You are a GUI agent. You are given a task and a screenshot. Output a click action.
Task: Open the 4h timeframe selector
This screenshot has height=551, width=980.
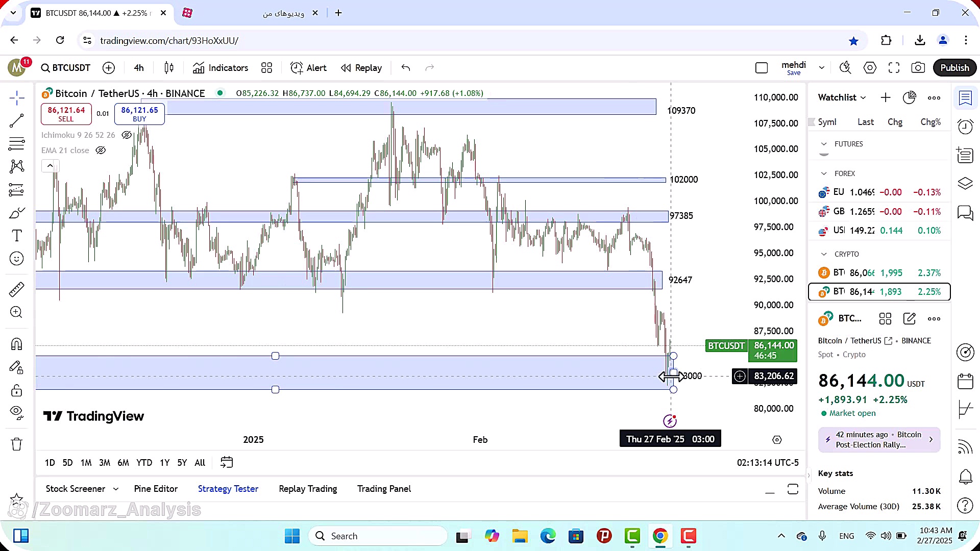click(139, 68)
